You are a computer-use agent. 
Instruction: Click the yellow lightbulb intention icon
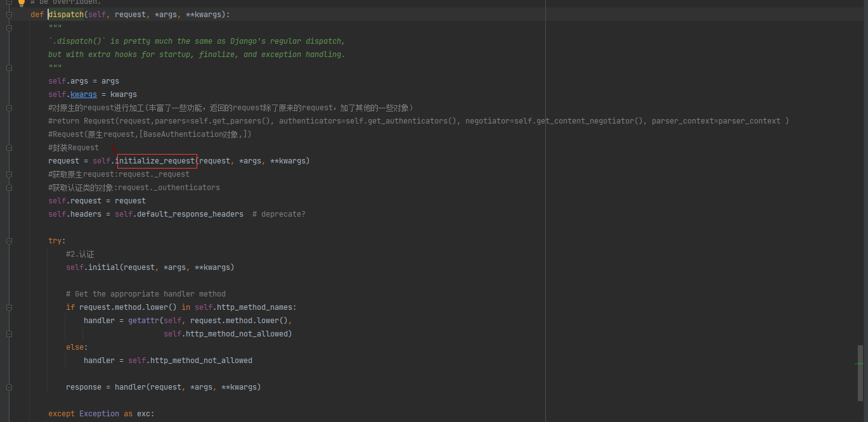click(21, 3)
